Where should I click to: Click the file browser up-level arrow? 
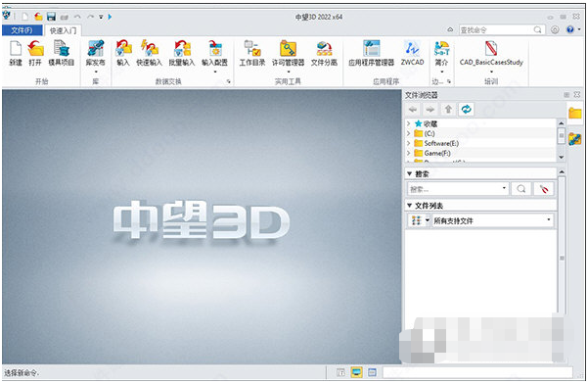[x=448, y=110]
